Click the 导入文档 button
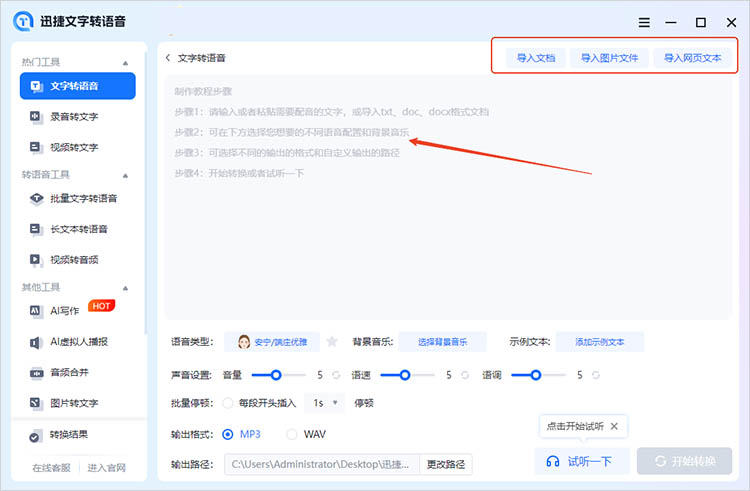750x491 pixels. [536, 58]
